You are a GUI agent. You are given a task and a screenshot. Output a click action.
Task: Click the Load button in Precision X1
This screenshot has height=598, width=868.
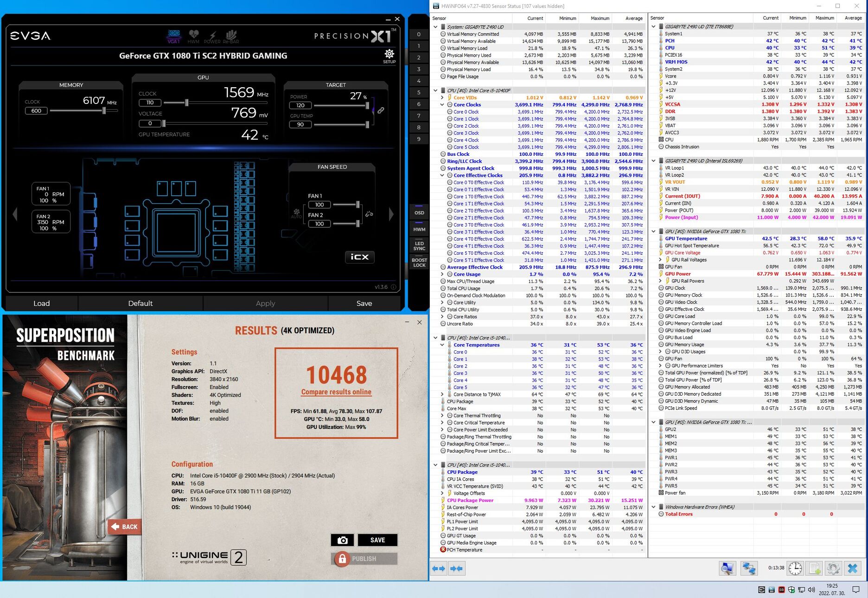[x=41, y=303]
